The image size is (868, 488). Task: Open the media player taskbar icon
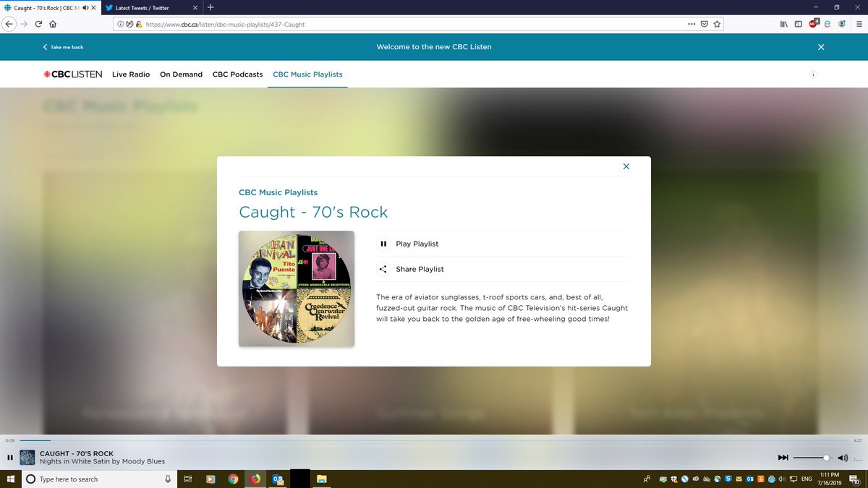tap(210, 479)
